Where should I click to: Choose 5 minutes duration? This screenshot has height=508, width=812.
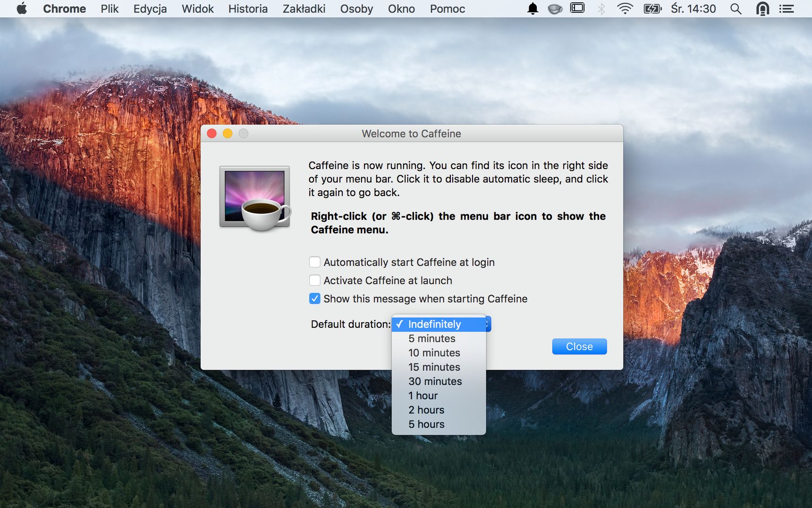(x=439, y=338)
